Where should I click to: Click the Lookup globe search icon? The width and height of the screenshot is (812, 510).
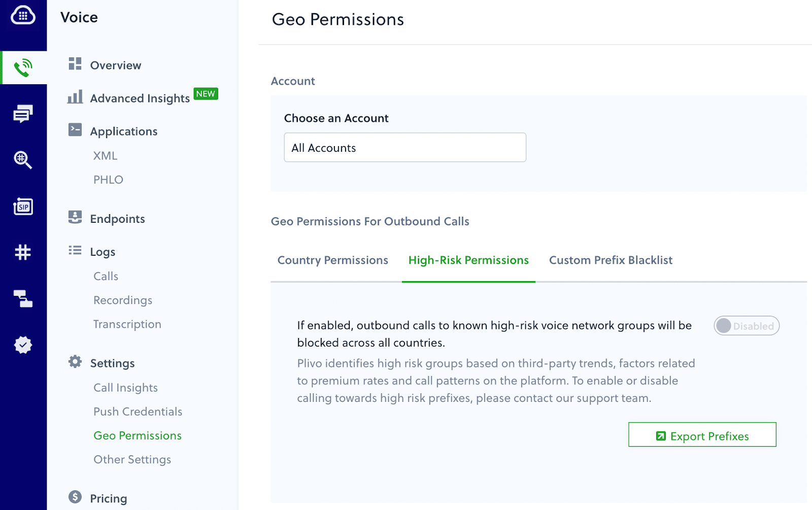[x=23, y=160]
